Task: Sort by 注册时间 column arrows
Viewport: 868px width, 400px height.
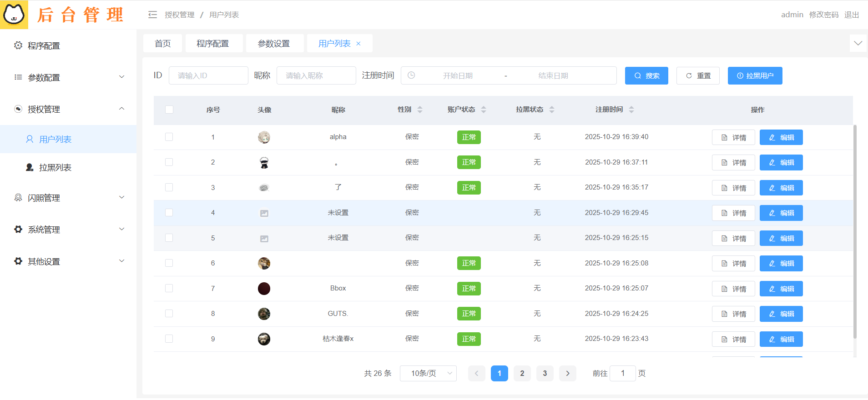Action: click(631, 110)
